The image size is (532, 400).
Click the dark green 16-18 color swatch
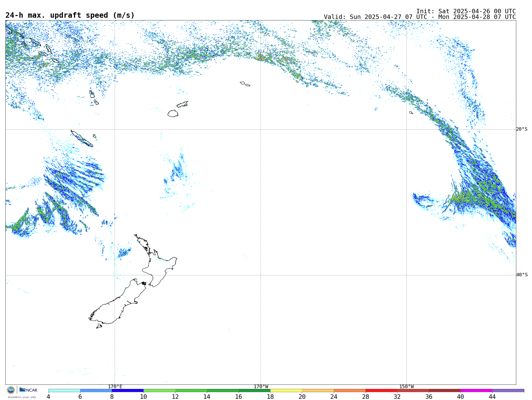tap(255, 391)
